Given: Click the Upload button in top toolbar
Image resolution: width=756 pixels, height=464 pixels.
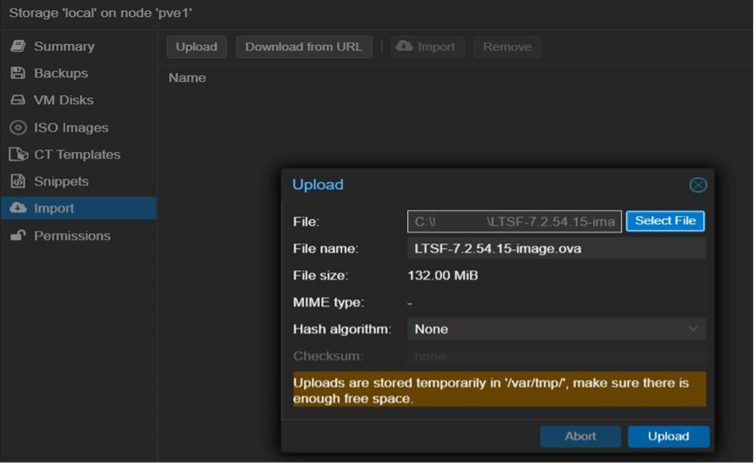Looking at the screenshot, I should point(196,47).
